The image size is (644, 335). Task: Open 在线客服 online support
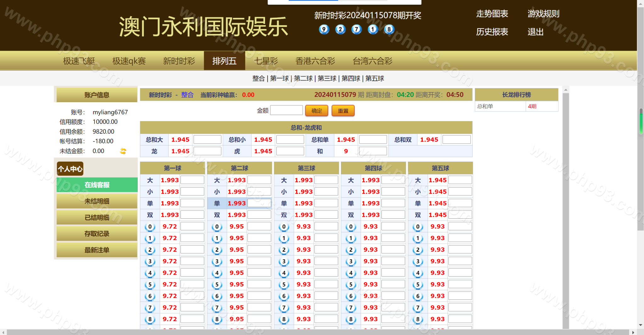[x=97, y=185]
